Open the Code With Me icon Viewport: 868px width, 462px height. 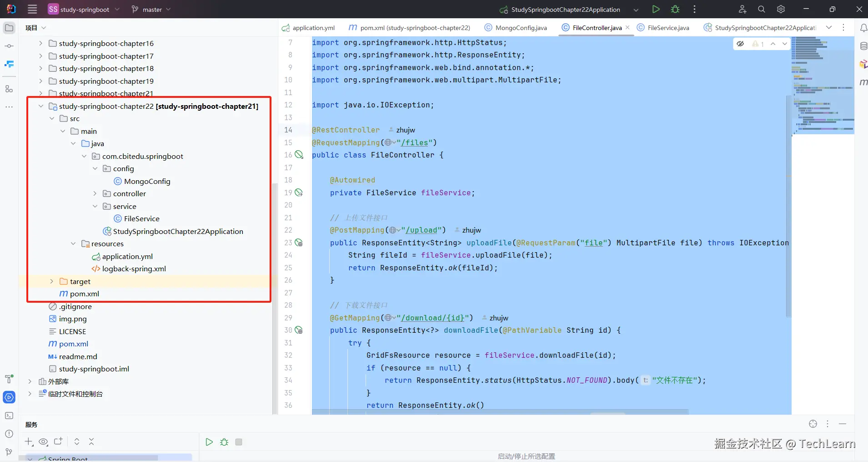pyautogui.click(x=743, y=9)
